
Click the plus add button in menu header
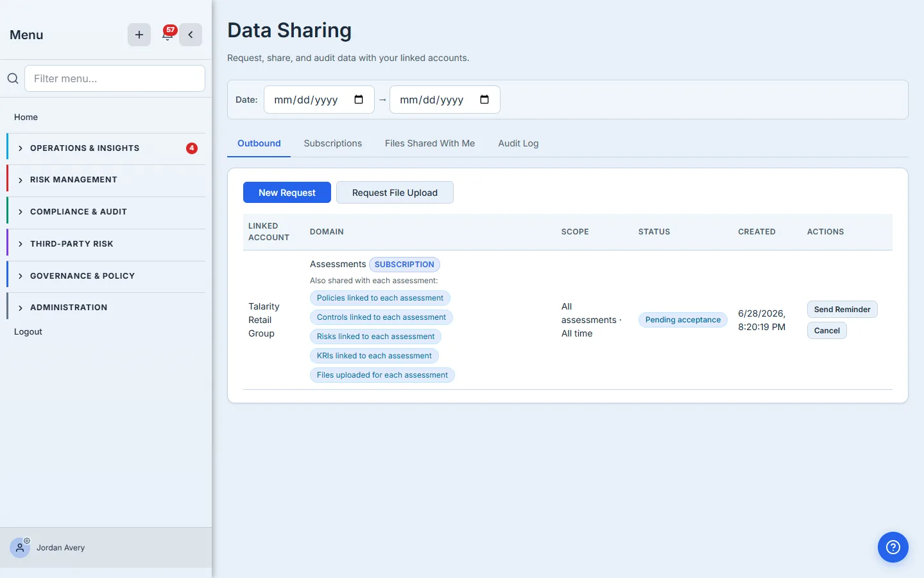pos(139,35)
